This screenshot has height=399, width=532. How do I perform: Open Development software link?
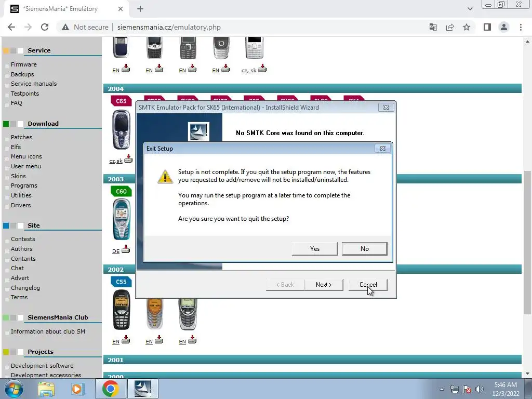[x=42, y=366]
